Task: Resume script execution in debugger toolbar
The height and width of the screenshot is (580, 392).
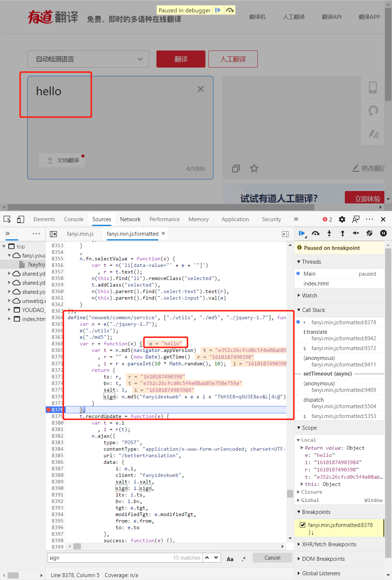Action: tap(302, 234)
